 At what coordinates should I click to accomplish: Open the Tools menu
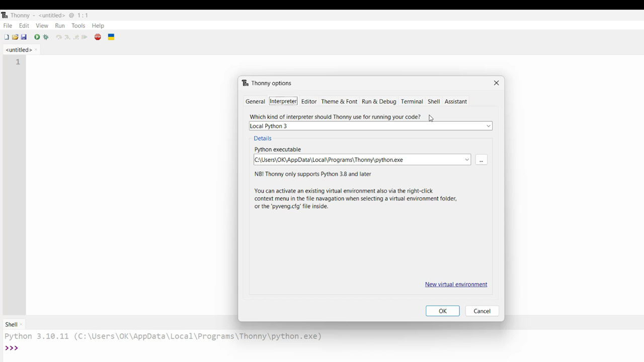click(78, 26)
